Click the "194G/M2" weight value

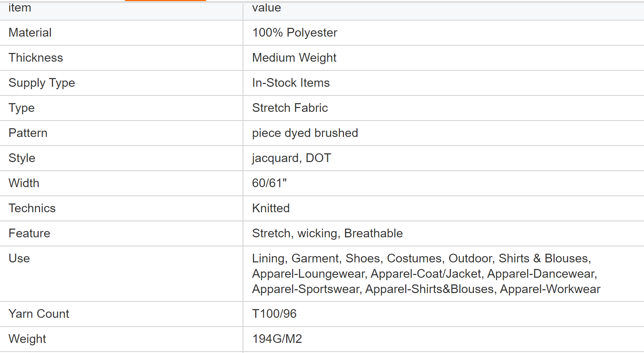coord(277,339)
